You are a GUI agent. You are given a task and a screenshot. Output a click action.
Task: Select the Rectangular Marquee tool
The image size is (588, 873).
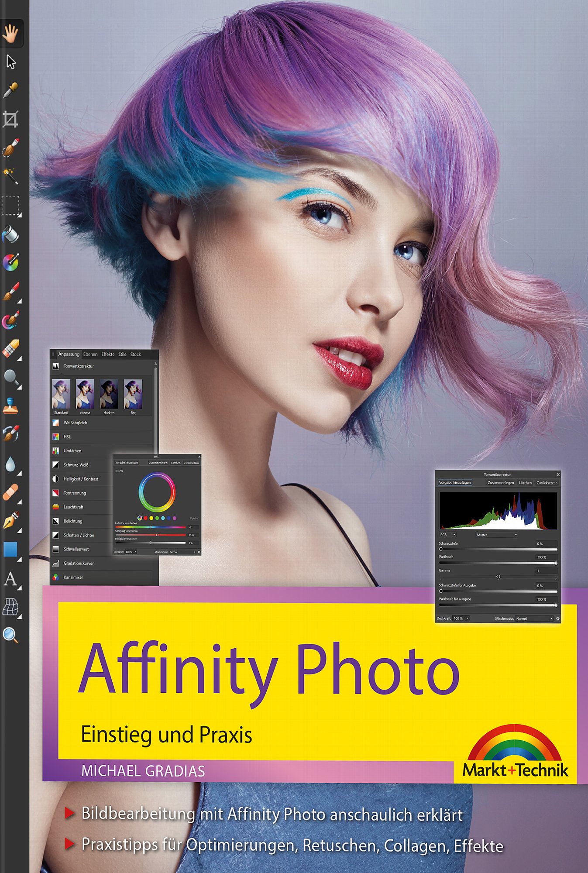(x=10, y=205)
